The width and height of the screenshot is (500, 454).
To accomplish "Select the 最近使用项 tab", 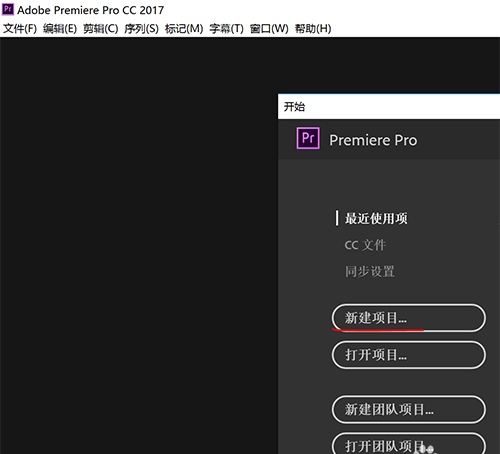I will (376, 219).
